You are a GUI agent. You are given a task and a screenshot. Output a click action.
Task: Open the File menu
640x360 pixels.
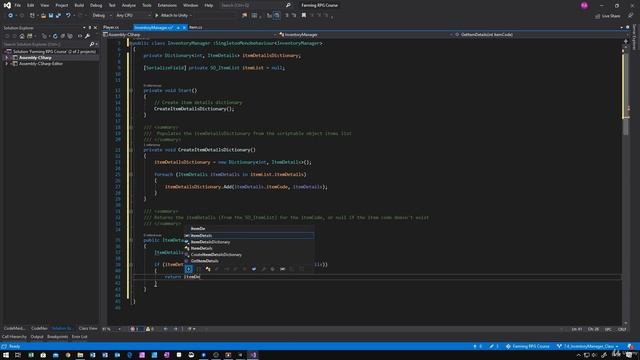tap(18, 5)
